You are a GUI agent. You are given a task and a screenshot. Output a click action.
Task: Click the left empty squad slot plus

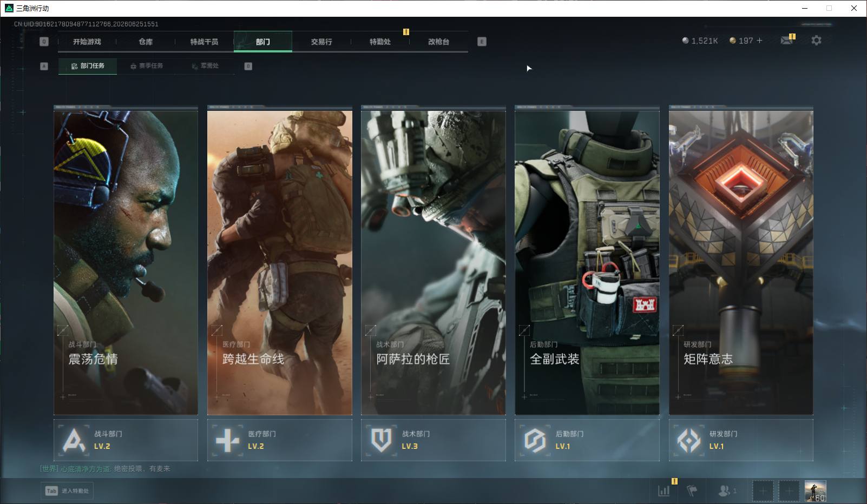763,491
